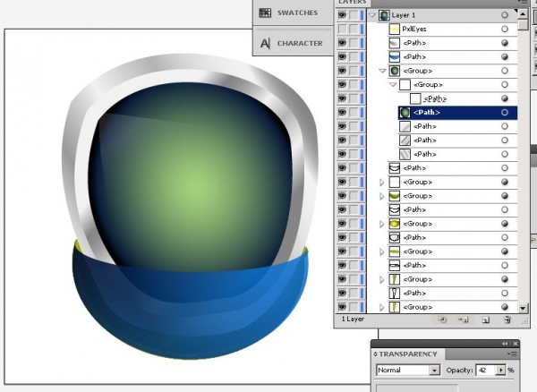This screenshot has width=537, height=392.
Task: Hide Layer 1 using its eye icon
Action: coord(342,15)
